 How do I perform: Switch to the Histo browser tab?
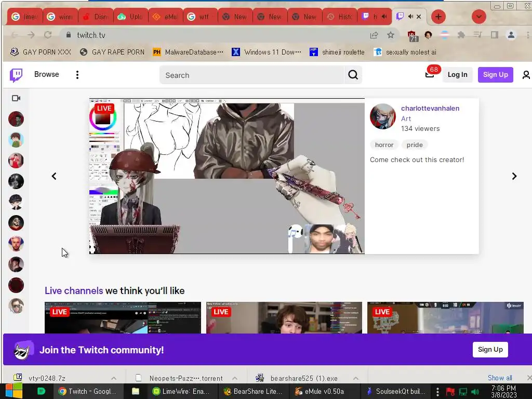tap(340, 16)
